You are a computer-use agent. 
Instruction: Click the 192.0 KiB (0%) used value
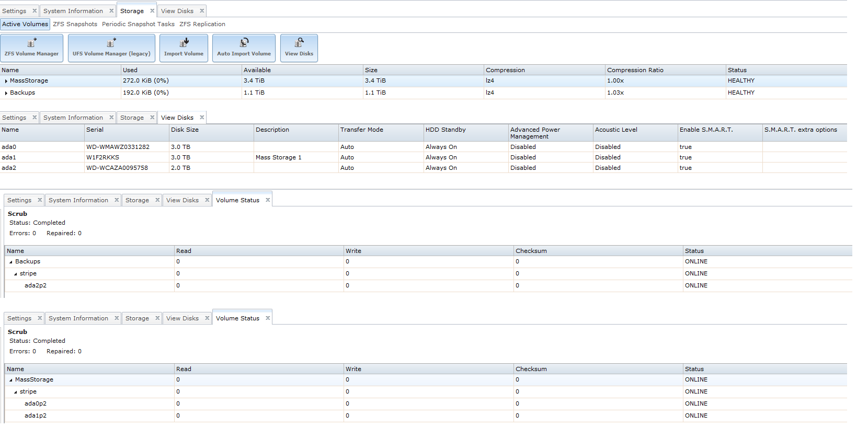[146, 93]
